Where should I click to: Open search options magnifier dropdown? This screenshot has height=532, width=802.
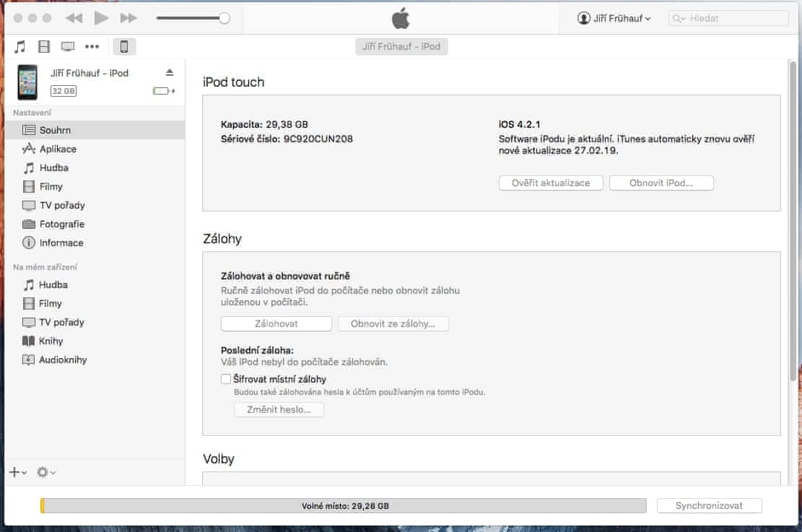coord(679,19)
